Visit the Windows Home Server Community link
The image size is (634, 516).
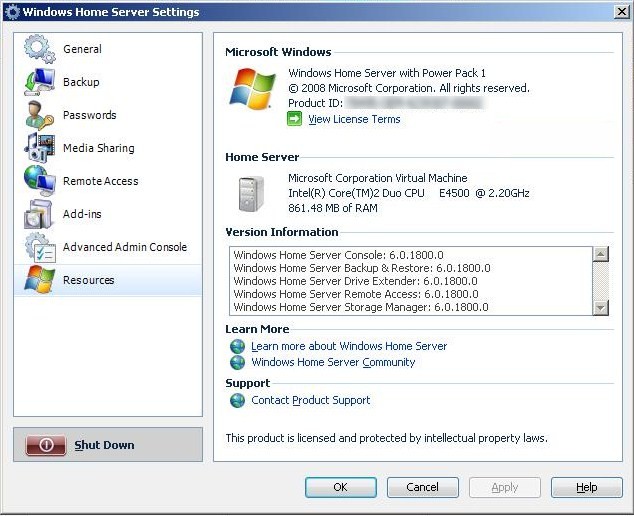(x=333, y=362)
